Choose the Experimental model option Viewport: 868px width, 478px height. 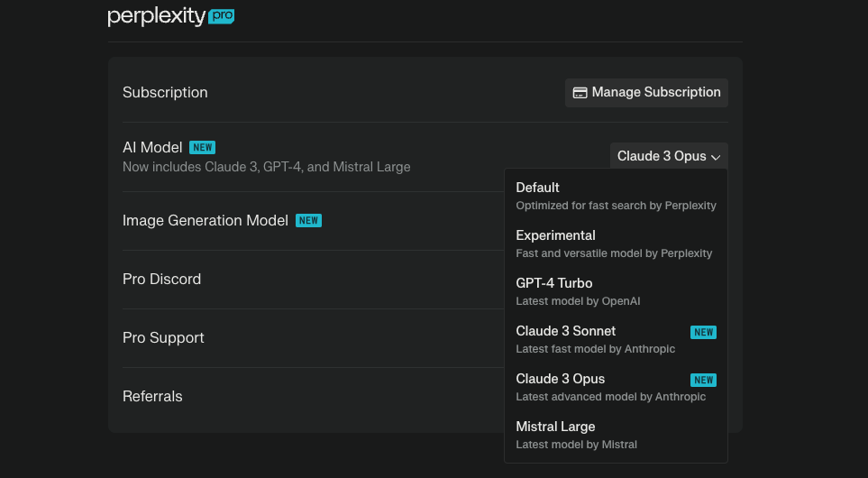click(x=616, y=244)
